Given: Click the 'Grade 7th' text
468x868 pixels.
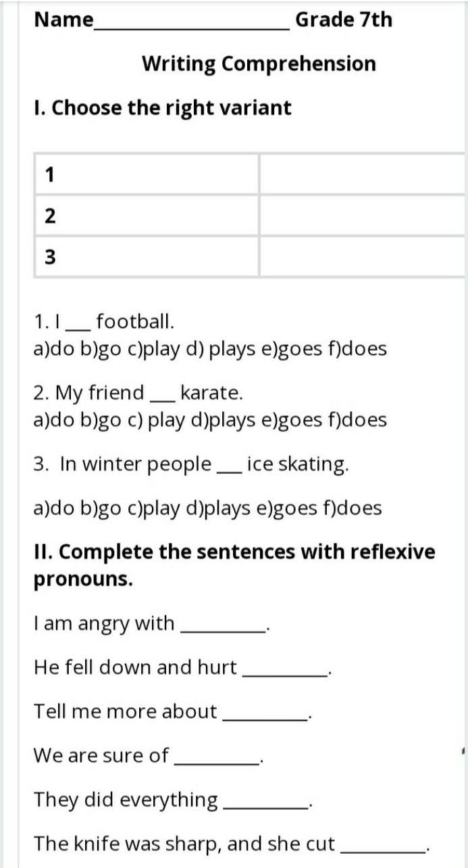Looking at the screenshot, I should [x=344, y=20].
